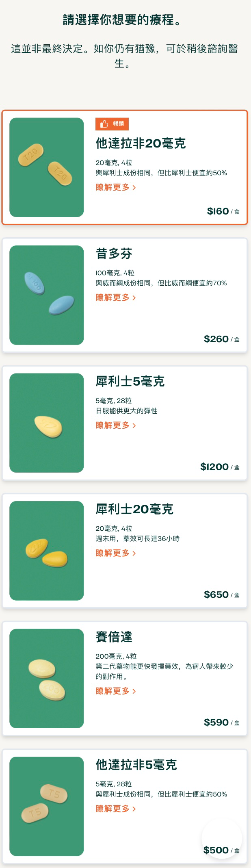Open 瞭解更多 for 犀利士20毫克
Viewport: 251px width, 868px height.
(116, 553)
